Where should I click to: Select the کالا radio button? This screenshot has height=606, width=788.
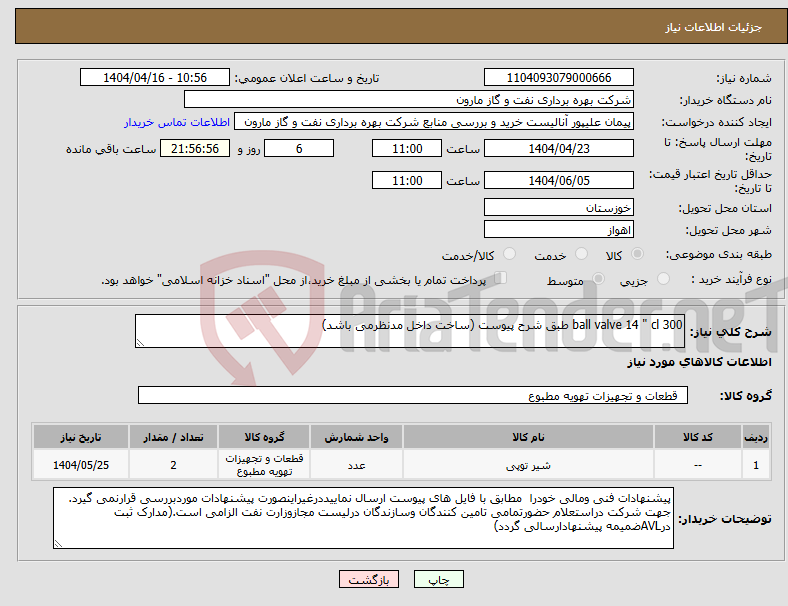(x=637, y=254)
